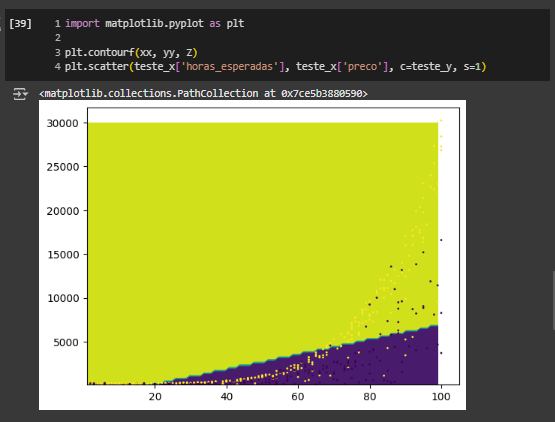Screen dimensions: 555x422
Task: Click the 30000 y-axis tick label
Action: point(63,123)
